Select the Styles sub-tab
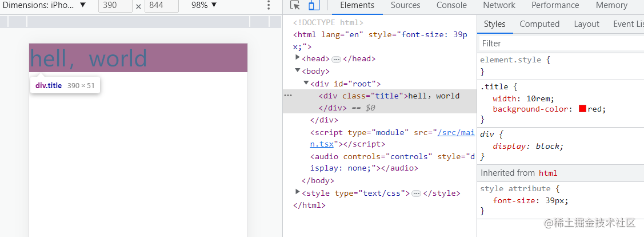Image resolution: width=644 pixels, height=237 pixels. (494, 24)
